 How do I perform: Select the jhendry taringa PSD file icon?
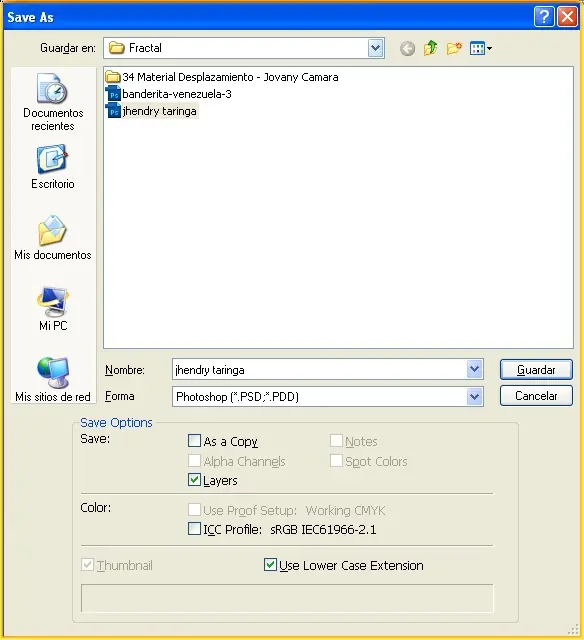[x=113, y=111]
